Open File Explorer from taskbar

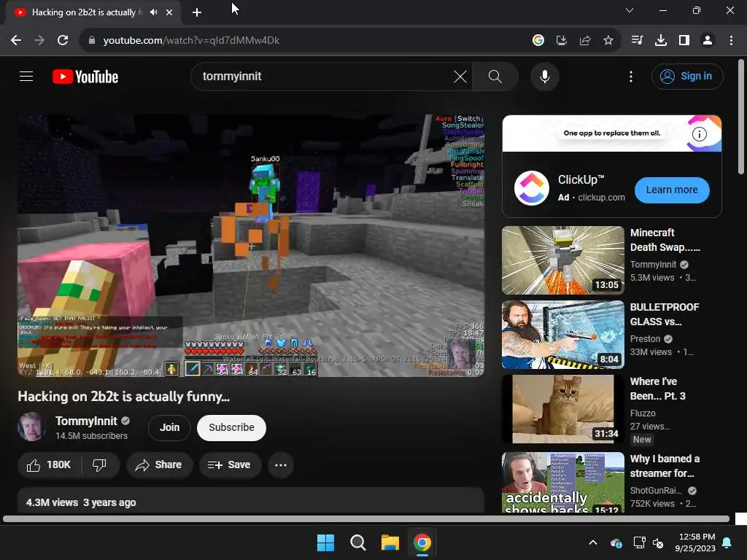(x=390, y=542)
